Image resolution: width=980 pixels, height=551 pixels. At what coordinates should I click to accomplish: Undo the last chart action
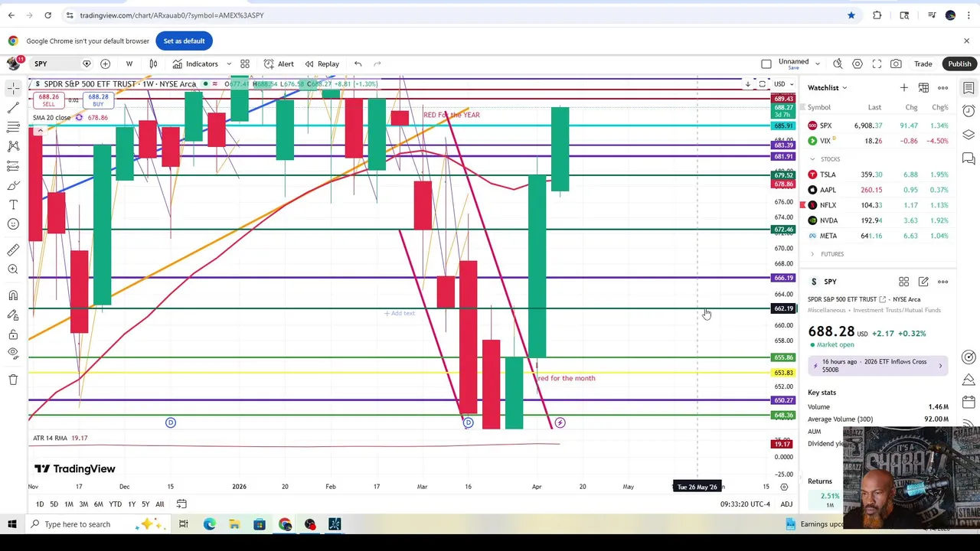coord(358,64)
